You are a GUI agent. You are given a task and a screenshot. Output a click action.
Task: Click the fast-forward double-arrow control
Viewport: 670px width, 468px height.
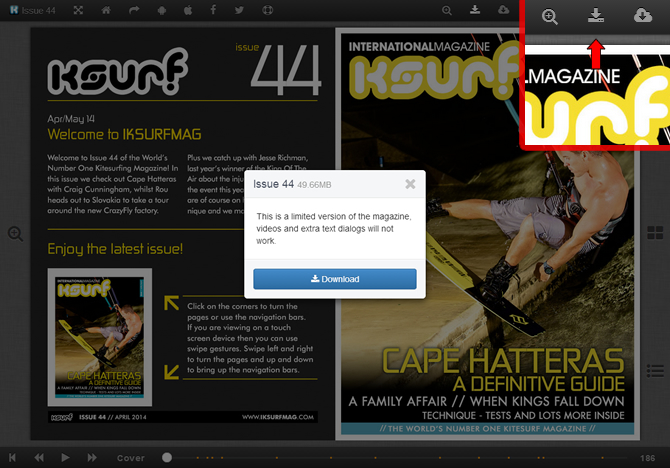(92, 457)
